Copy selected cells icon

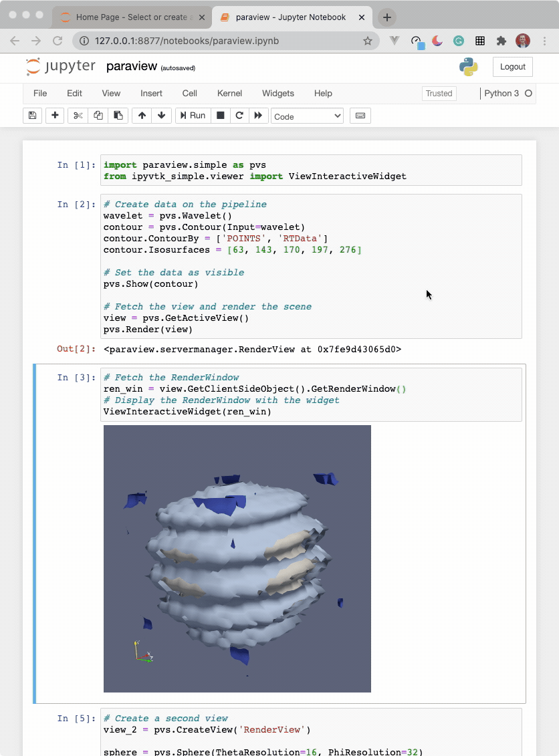coord(98,116)
